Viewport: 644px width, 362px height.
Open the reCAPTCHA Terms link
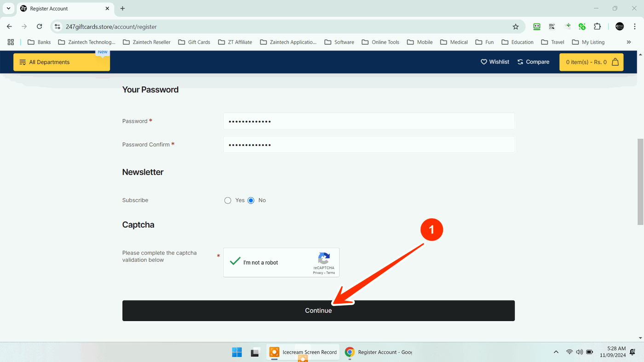click(331, 273)
